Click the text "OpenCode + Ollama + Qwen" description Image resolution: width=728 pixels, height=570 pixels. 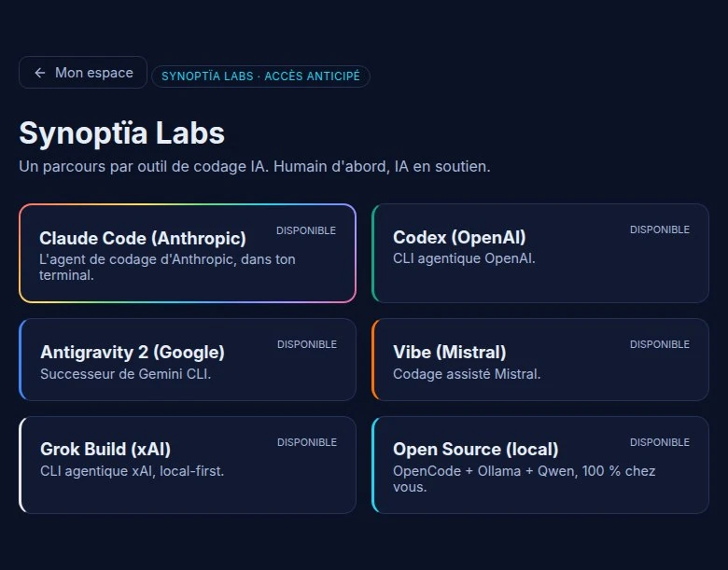click(525, 479)
